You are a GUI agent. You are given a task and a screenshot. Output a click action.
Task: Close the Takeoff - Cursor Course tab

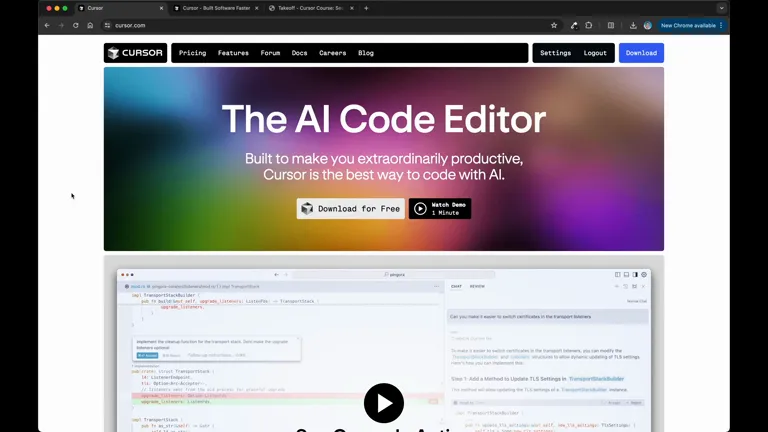tap(352, 8)
